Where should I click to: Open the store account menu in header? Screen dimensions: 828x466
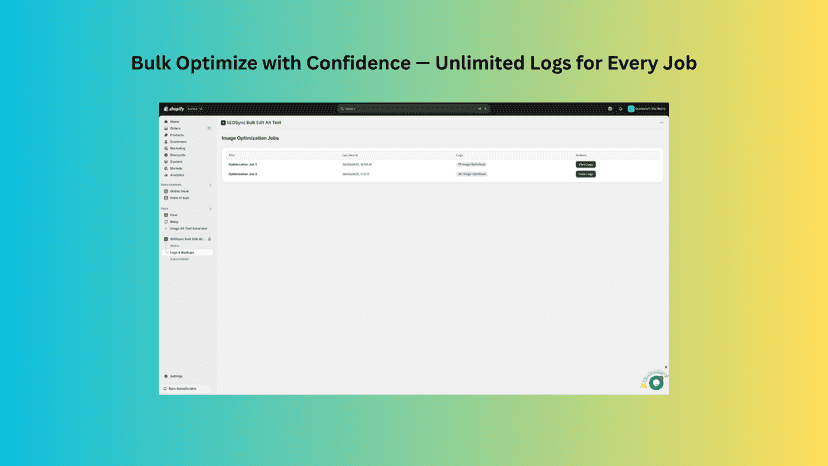647,109
